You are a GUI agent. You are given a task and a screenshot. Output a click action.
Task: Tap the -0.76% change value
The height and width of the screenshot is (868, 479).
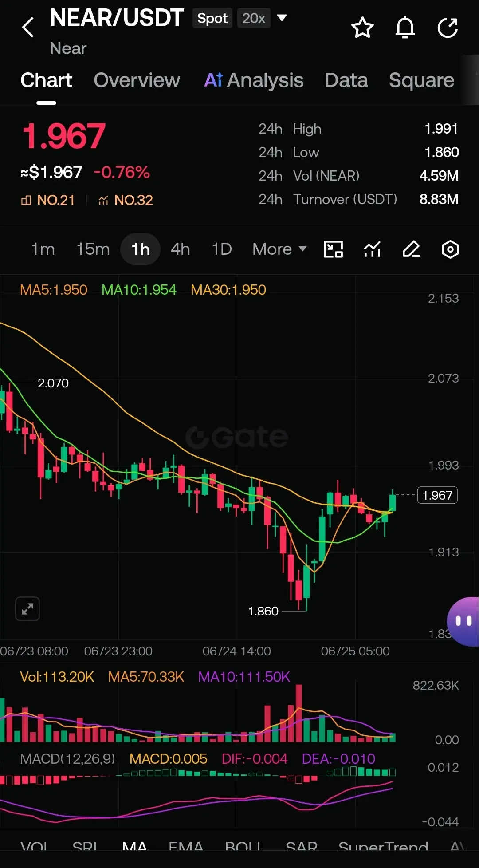click(x=122, y=172)
